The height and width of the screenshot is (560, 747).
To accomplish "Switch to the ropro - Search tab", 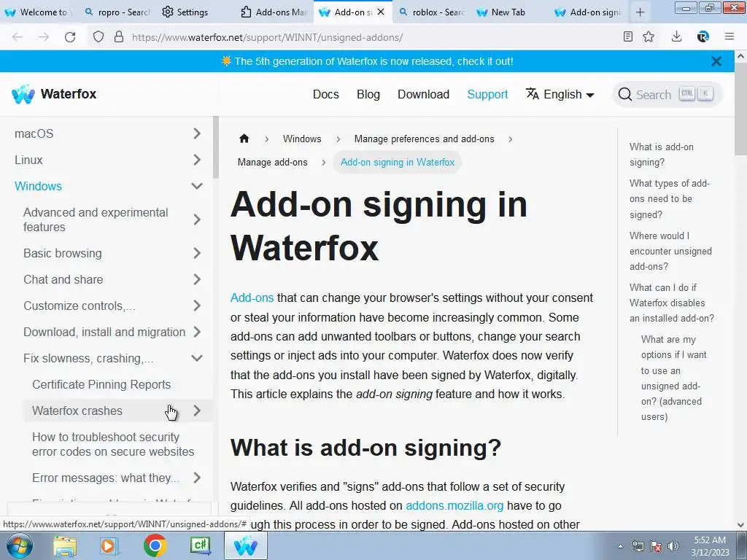I will tap(117, 12).
